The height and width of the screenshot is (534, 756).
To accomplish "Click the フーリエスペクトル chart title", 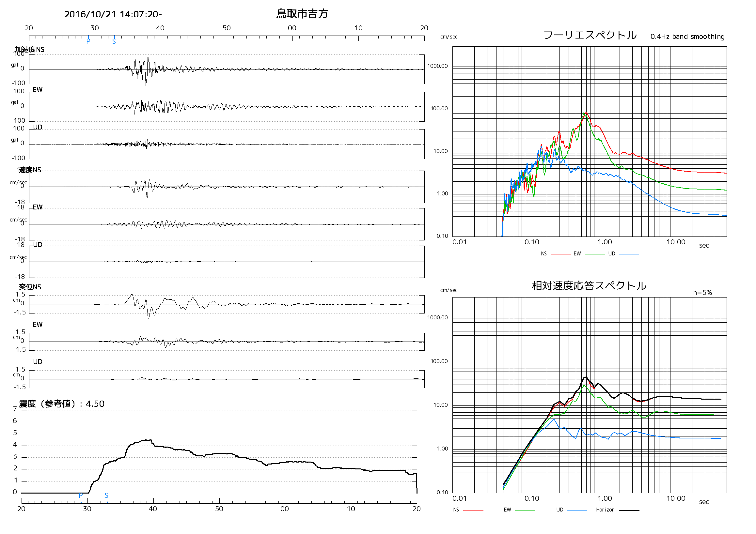I will pyautogui.click(x=590, y=35).
